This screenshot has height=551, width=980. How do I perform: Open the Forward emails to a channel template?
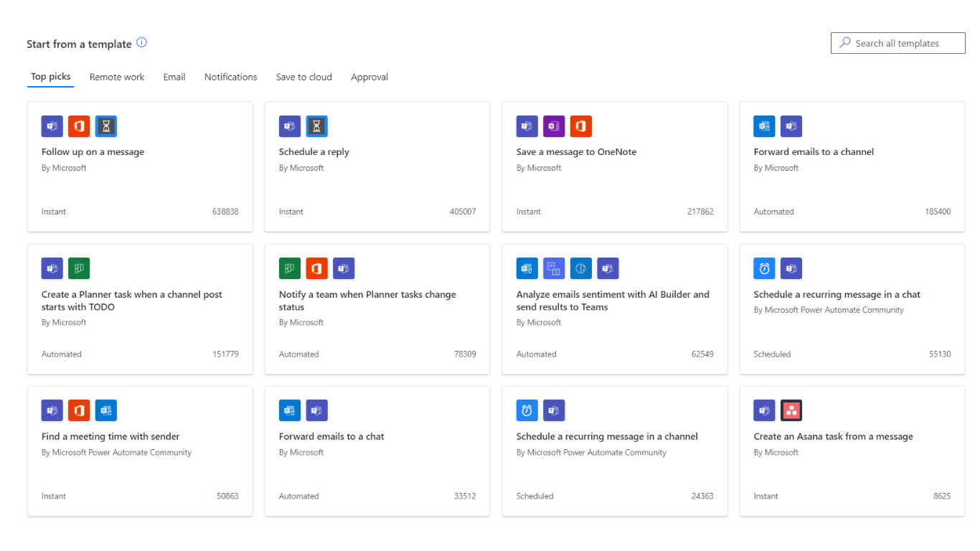852,166
